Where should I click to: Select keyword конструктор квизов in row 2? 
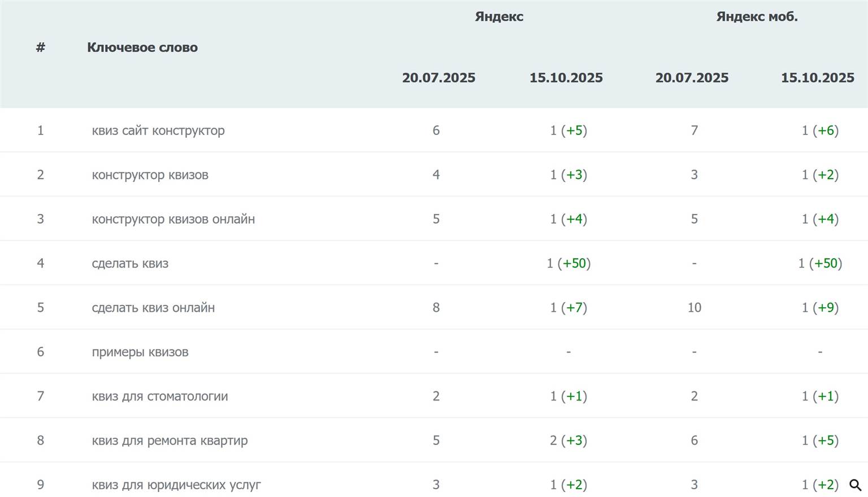point(150,175)
